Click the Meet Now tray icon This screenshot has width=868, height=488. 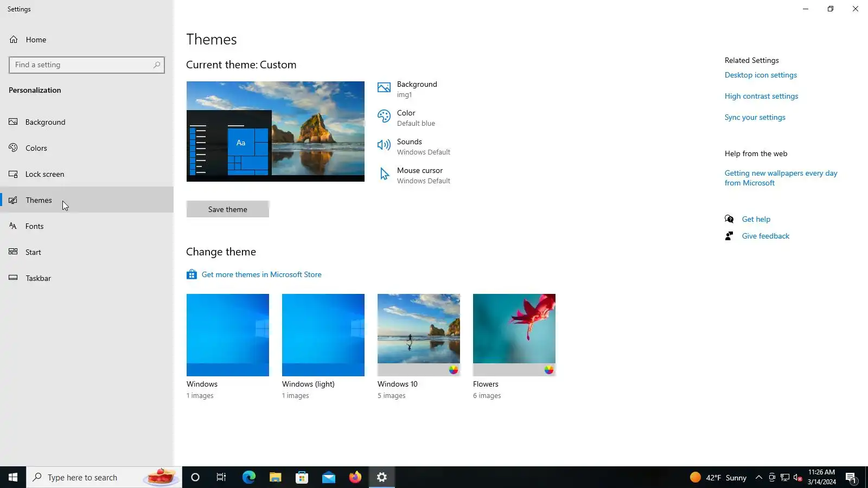pos(772,477)
